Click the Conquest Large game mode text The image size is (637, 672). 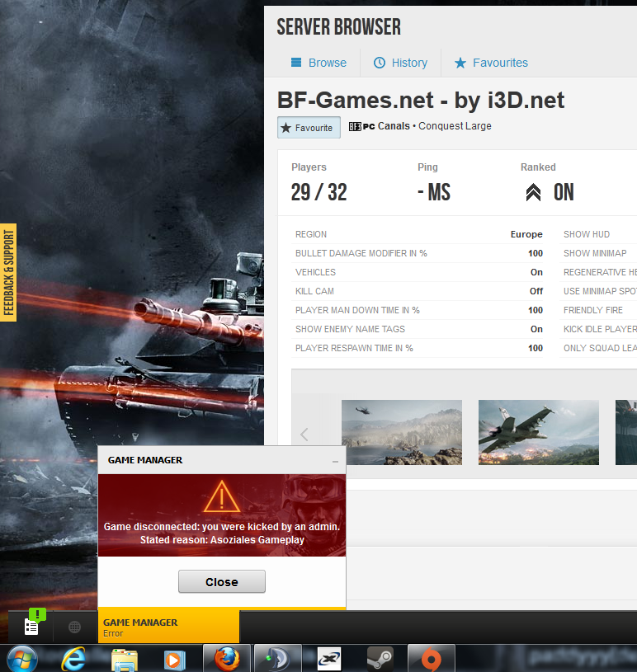point(455,126)
